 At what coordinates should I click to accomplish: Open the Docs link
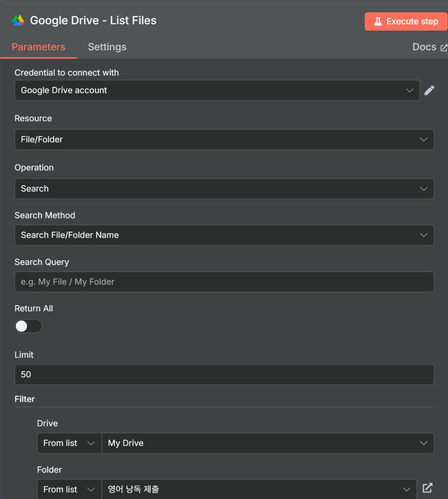[x=424, y=47]
